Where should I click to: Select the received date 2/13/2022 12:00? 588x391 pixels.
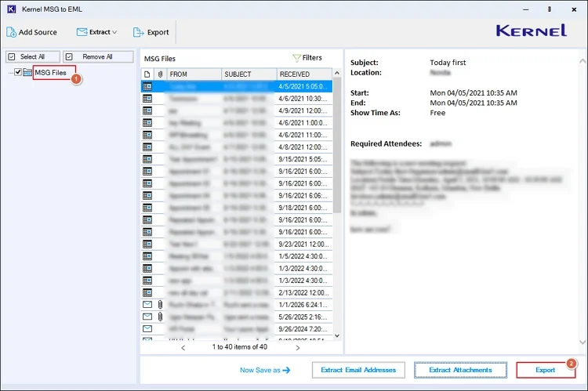point(303,293)
